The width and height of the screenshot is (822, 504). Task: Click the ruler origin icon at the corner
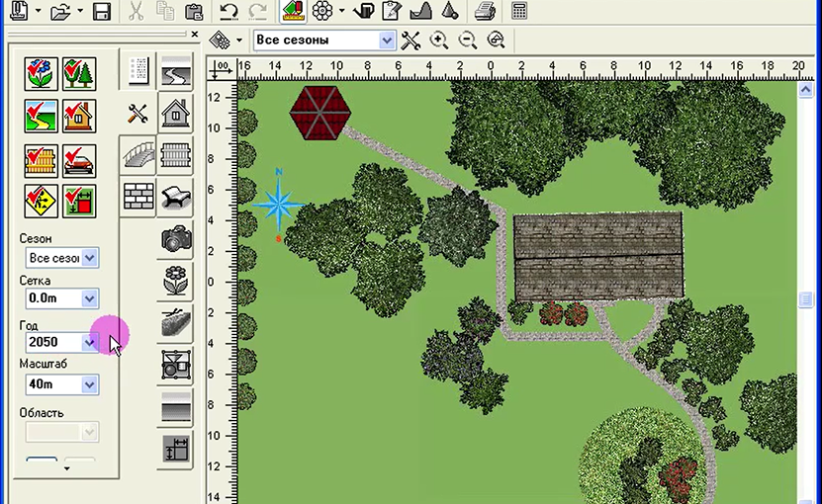(x=222, y=70)
